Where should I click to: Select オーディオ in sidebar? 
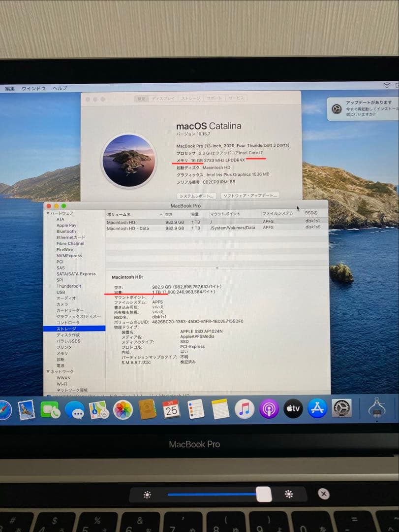click(x=66, y=298)
